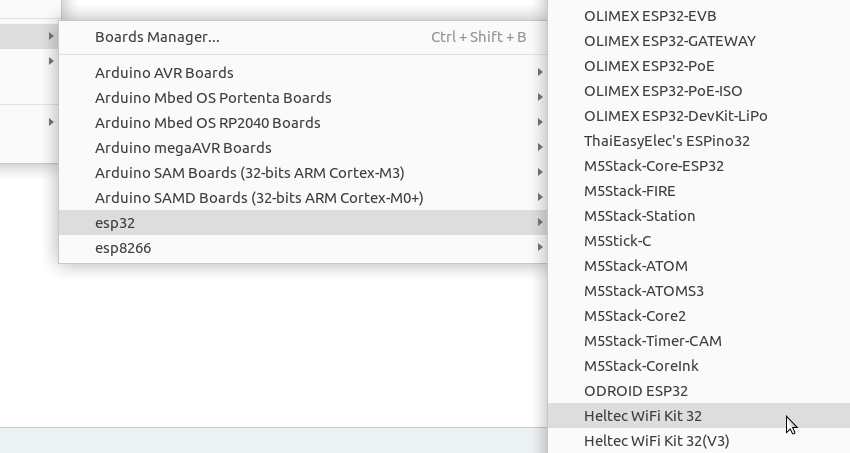Open Boards Manager entry

(303, 37)
